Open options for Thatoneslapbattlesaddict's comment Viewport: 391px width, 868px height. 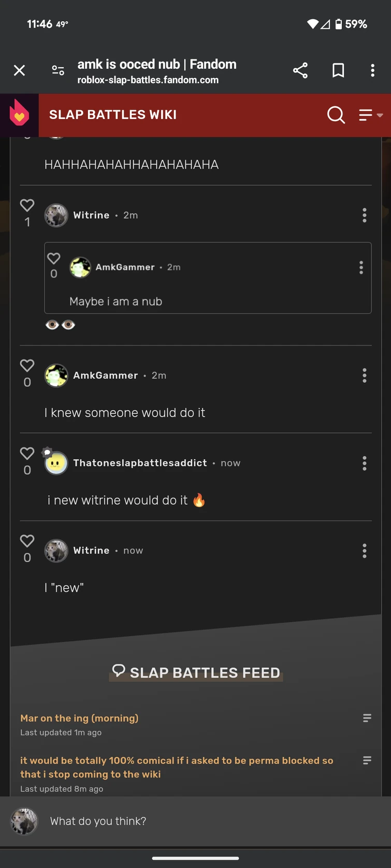point(364,463)
